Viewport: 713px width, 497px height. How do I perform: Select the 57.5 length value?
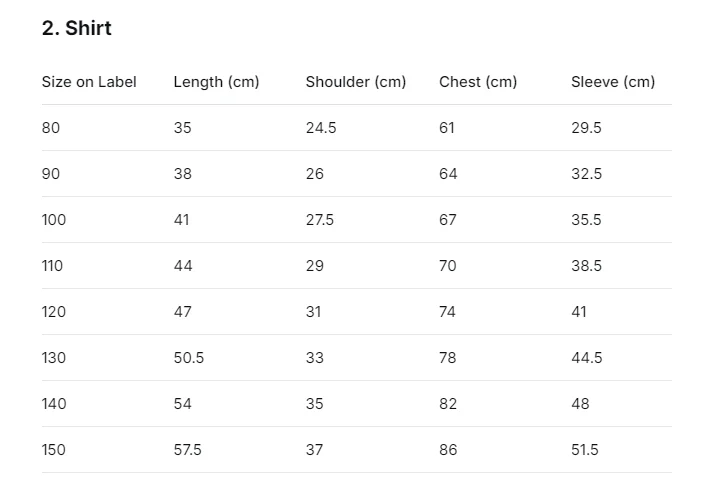188,449
